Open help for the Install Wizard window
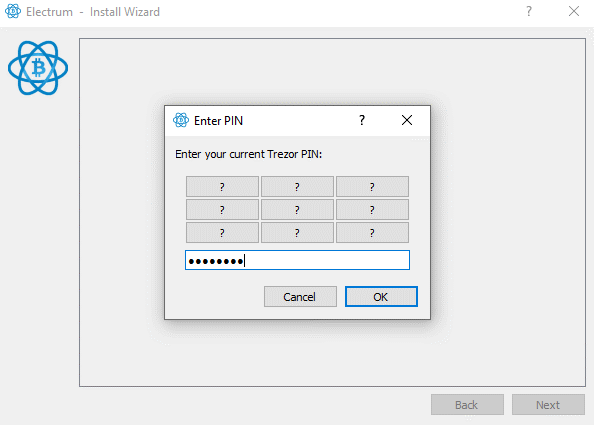The height and width of the screenshot is (425, 594). point(529,11)
